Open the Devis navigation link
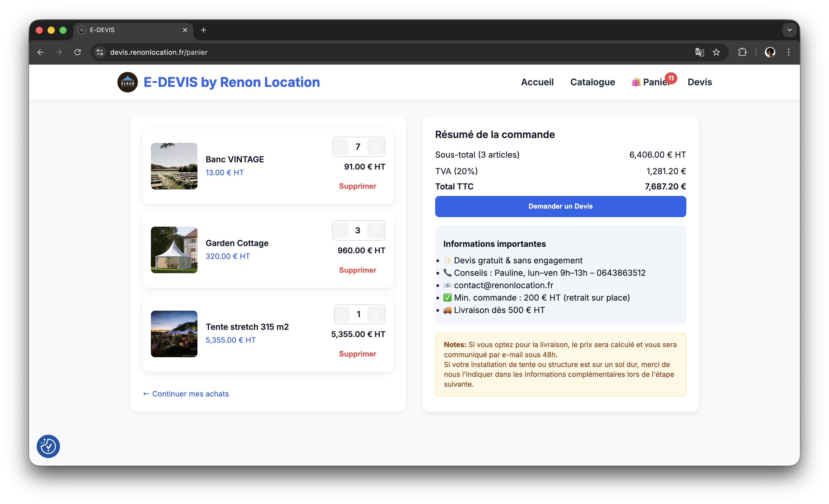The image size is (829, 504). coord(700,82)
